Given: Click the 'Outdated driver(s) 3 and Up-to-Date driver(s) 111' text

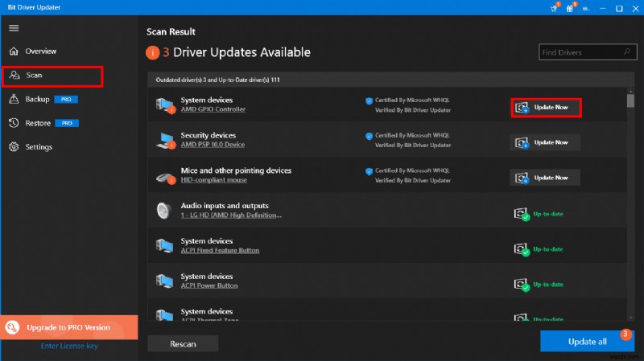Looking at the screenshot, I should point(217,80).
